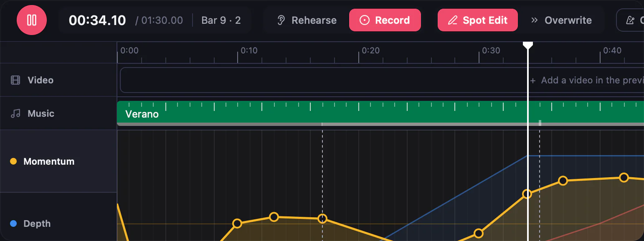Switch to Overwrite mode
Screen dimensions: 644x241
561,20
